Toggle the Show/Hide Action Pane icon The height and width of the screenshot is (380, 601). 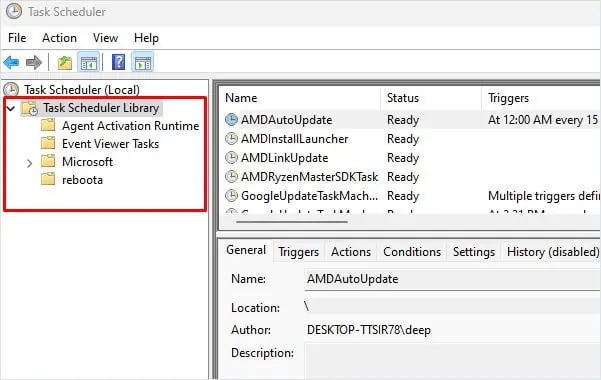tap(143, 62)
